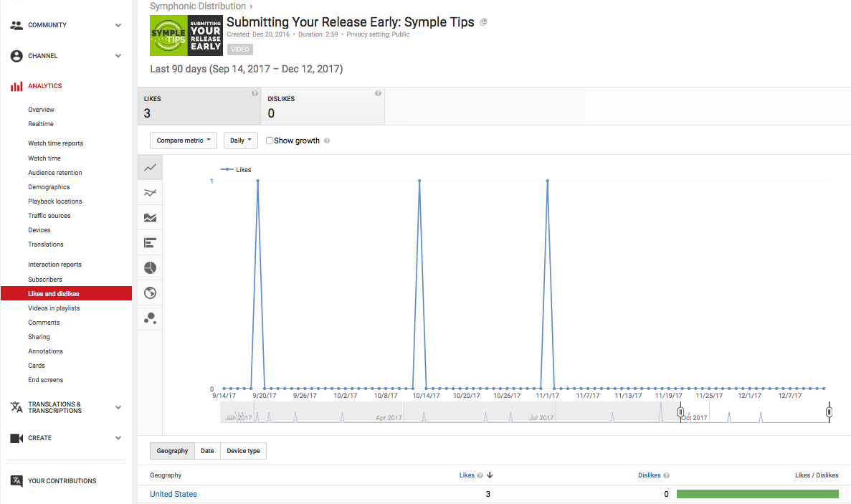This screenshot has width=851, height=504.
Task: Switch to the Geography tab
Action: (172, 451)
